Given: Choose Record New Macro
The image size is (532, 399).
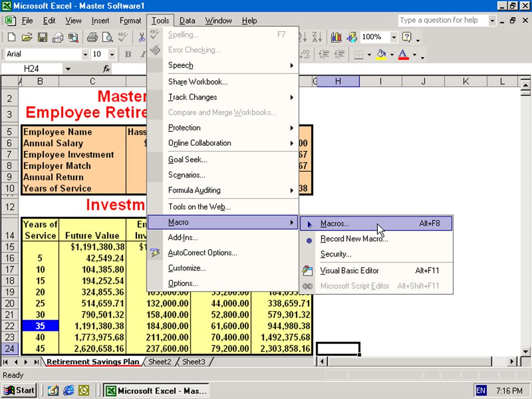Looking at the screenshot, I should click(x=376, y=239).
